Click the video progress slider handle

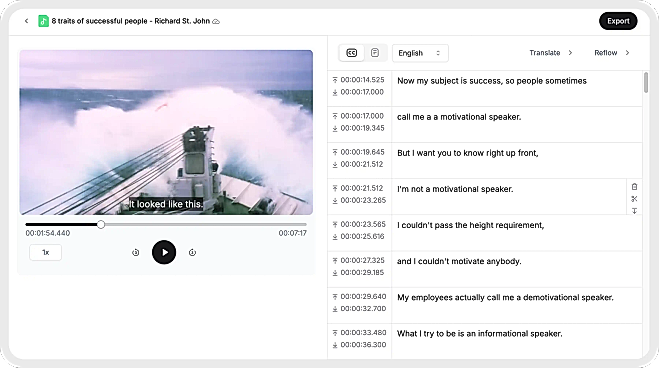pyautogui.click(x=101, y=224)
